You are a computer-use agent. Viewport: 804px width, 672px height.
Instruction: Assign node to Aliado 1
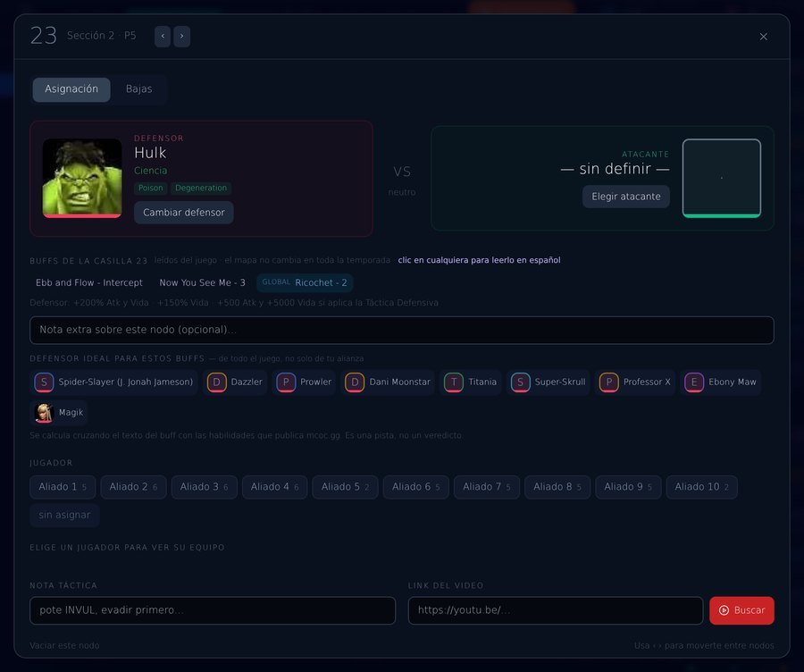(x=63, y=487)
